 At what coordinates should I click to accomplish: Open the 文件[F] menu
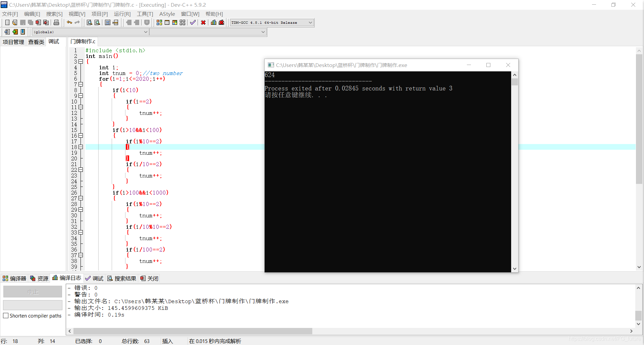[x=10, y=14]
